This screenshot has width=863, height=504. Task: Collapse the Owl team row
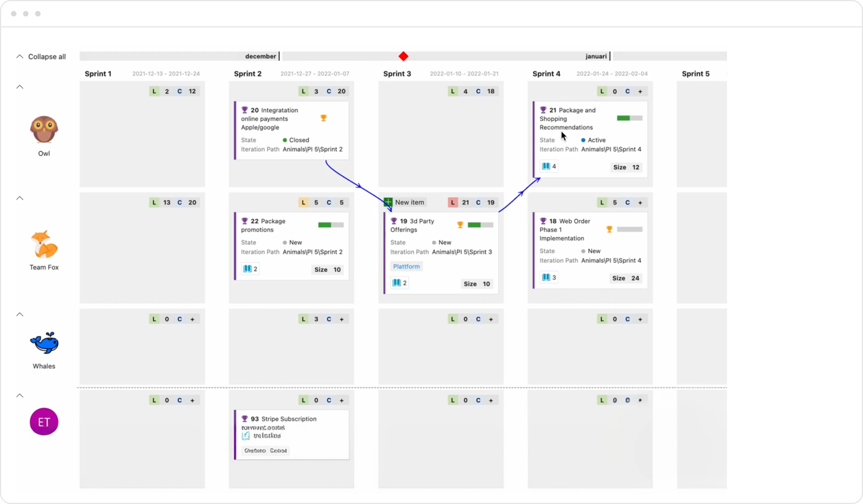click(20, 87)
